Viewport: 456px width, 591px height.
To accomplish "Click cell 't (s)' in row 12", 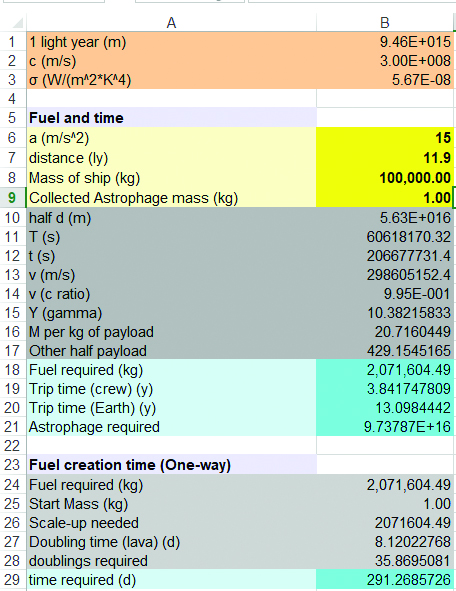I will click(171, 256).
